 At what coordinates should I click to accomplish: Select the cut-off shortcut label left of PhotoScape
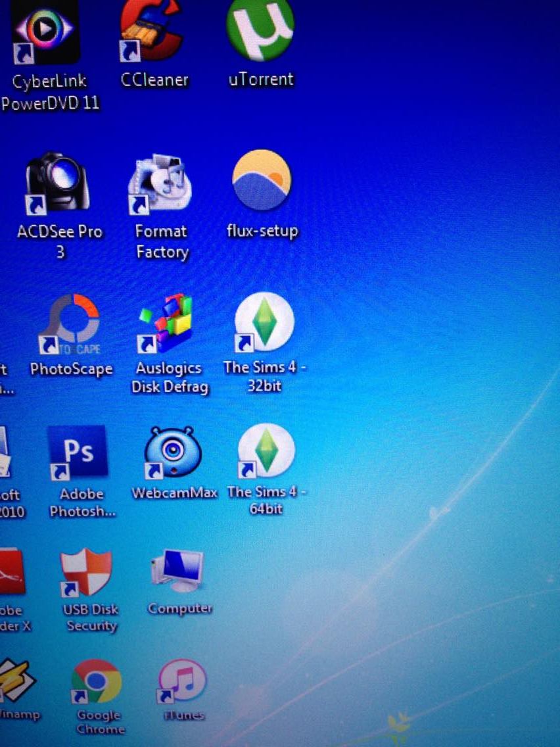point(5,378)
